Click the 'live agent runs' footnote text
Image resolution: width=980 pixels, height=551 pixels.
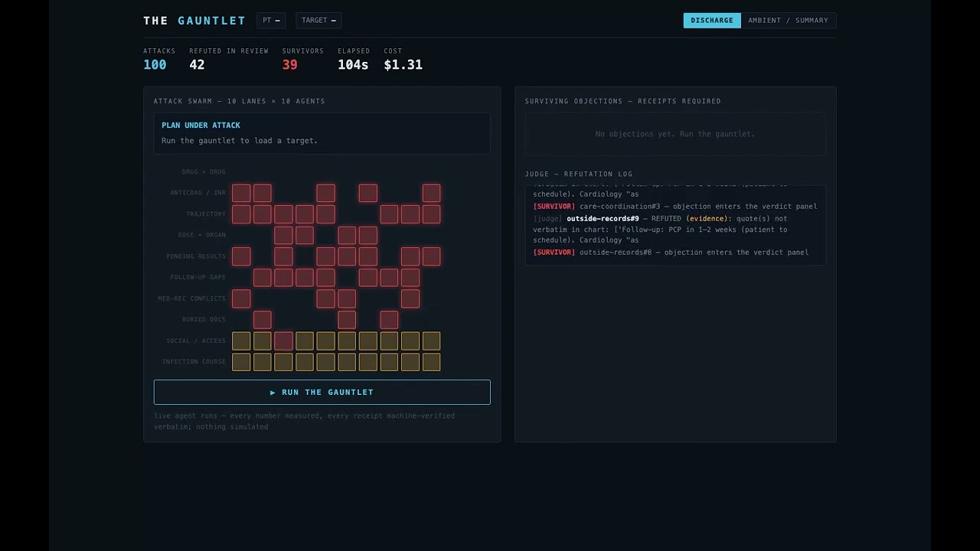[304, 421]
